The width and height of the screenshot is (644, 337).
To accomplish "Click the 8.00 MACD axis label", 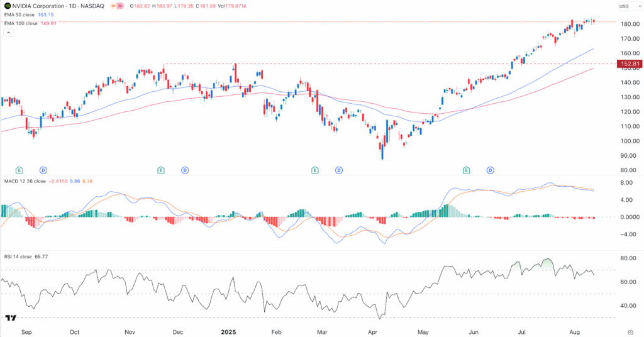I will 626,183.
